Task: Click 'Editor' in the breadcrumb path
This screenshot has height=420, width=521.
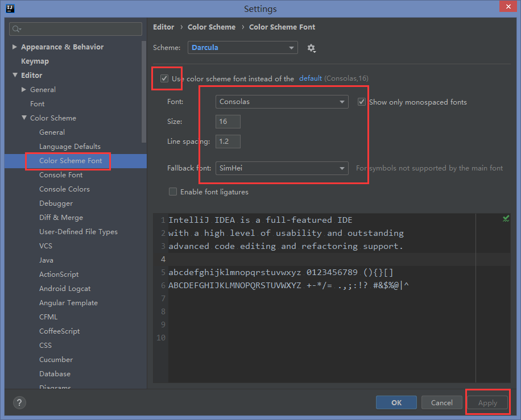Action: pyautogui.click(x=163, y=27)
